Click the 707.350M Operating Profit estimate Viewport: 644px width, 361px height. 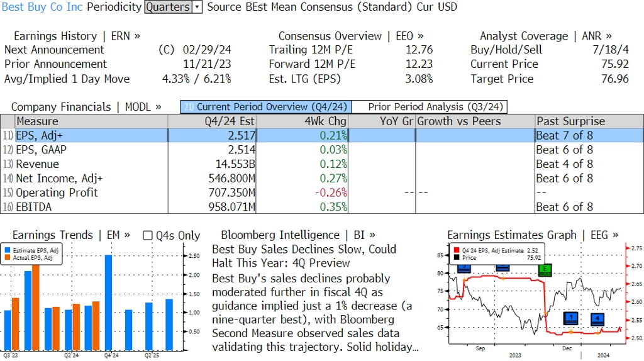point(212,192)
